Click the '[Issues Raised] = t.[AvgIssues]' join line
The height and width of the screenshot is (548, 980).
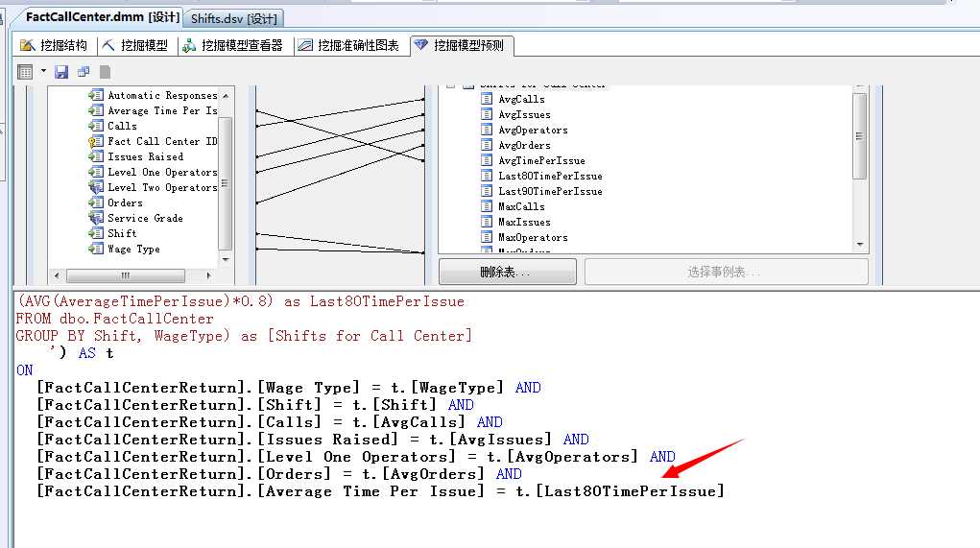313,440
